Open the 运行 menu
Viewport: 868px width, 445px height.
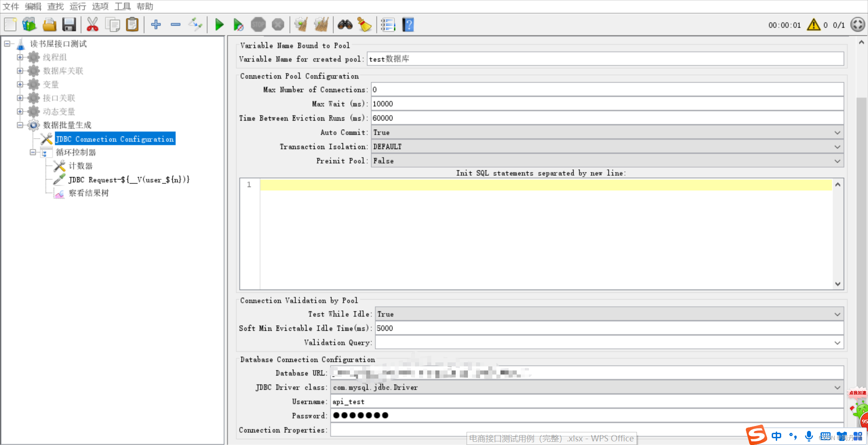[78, 6]
